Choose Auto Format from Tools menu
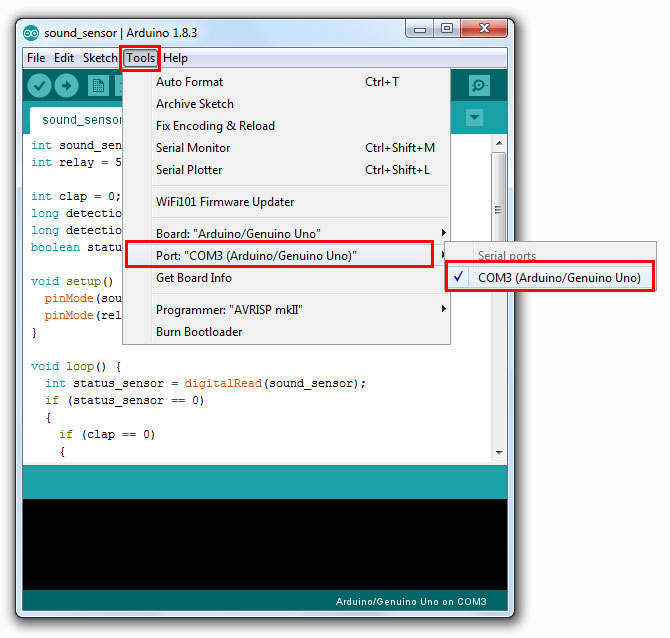The width and height of the screenshot is (670, 638). coord(286,82)
